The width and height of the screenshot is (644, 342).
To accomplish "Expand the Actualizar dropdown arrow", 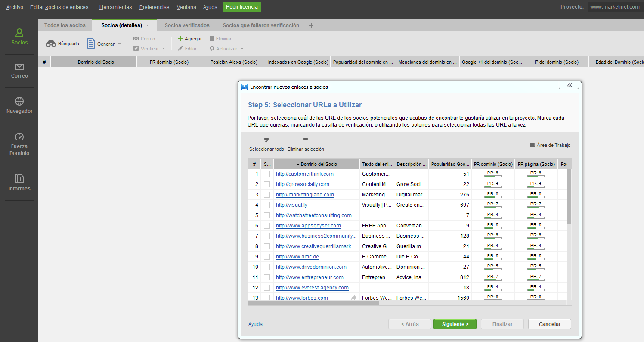I will [242, 49].
